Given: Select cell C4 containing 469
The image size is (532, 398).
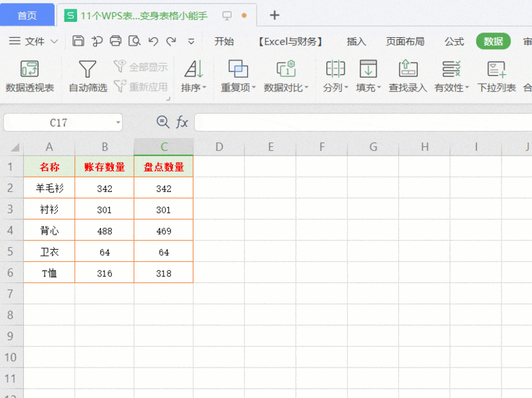Looking at the screenshot, I should (x=164, y=231).
